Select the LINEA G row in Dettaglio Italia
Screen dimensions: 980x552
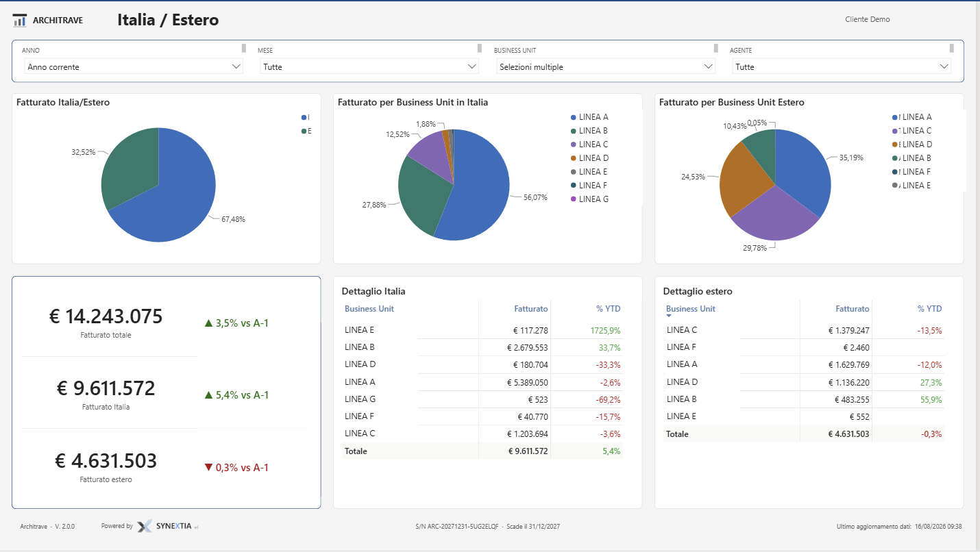[x=484, y=399]
